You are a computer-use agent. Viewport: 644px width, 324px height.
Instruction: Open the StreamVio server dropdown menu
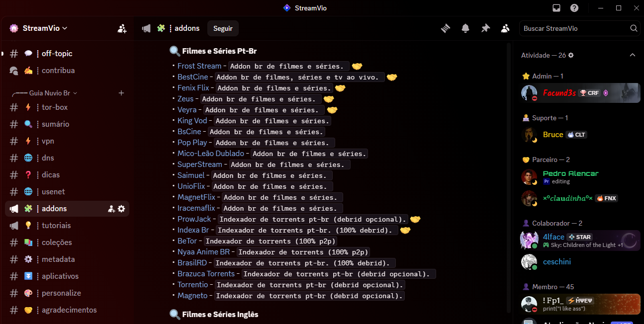[x=45, y=28]
